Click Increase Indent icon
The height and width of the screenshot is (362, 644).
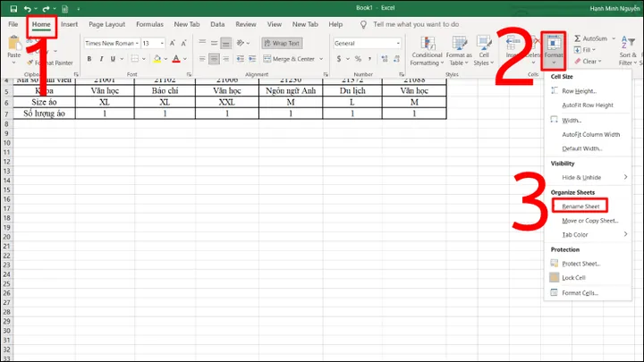coord(252,59)
